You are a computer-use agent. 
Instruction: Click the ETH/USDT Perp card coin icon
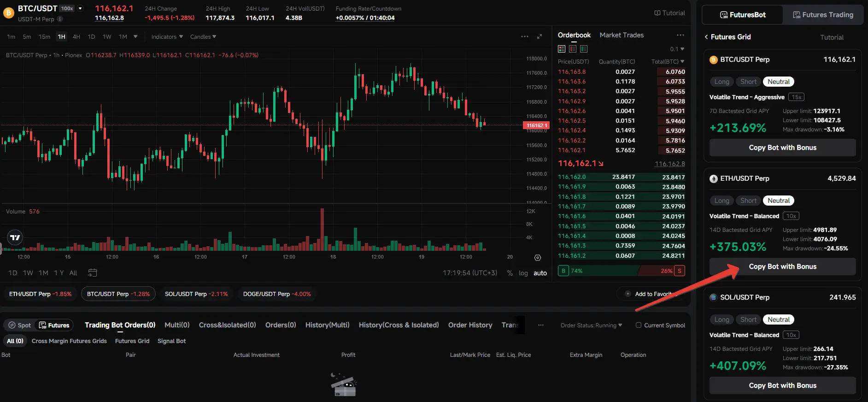coord(714,178)
